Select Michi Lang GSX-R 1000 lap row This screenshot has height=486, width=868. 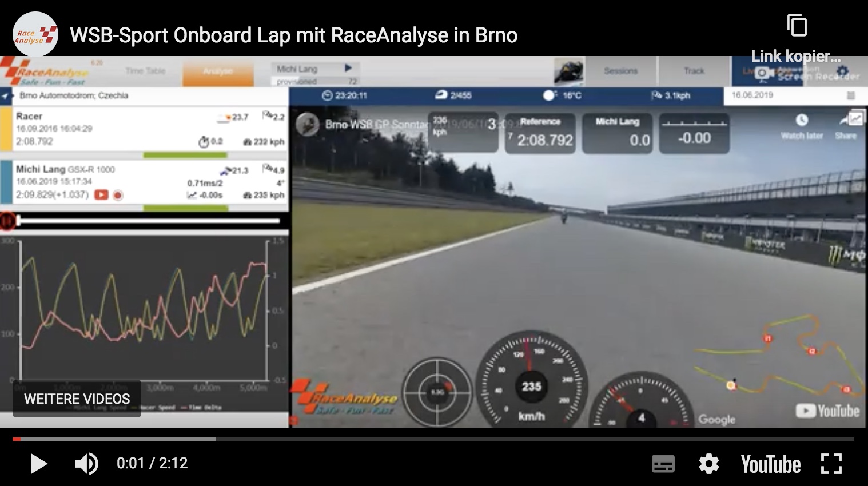[144, 182]
